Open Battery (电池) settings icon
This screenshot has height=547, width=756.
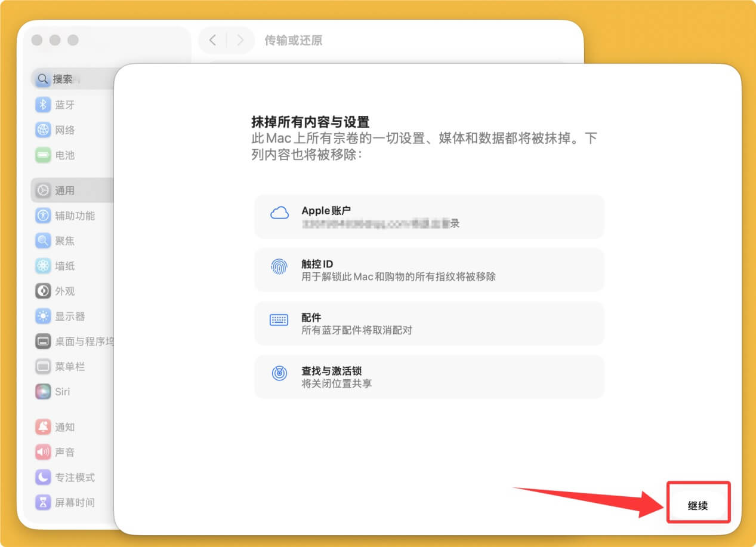click(x=43, y=155)
